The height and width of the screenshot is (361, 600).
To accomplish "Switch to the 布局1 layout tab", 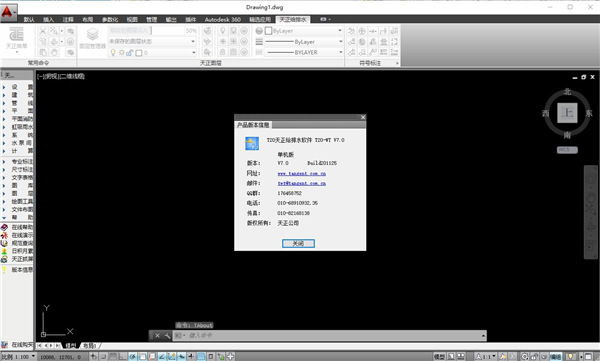I will (x=90, y=346).
